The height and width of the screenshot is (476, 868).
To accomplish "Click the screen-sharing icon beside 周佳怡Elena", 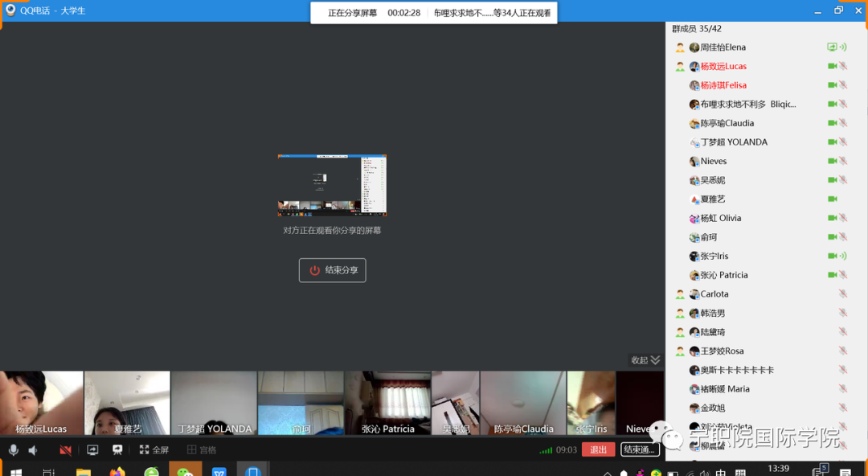I will click(832, 47).
